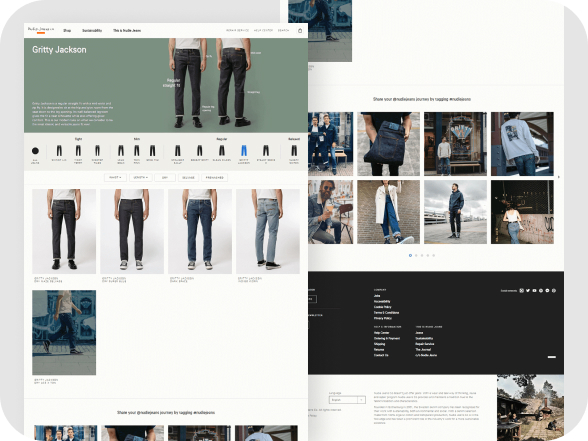Open dark blue jeans product card
The image size is (588, 441).
pos(200,231)
